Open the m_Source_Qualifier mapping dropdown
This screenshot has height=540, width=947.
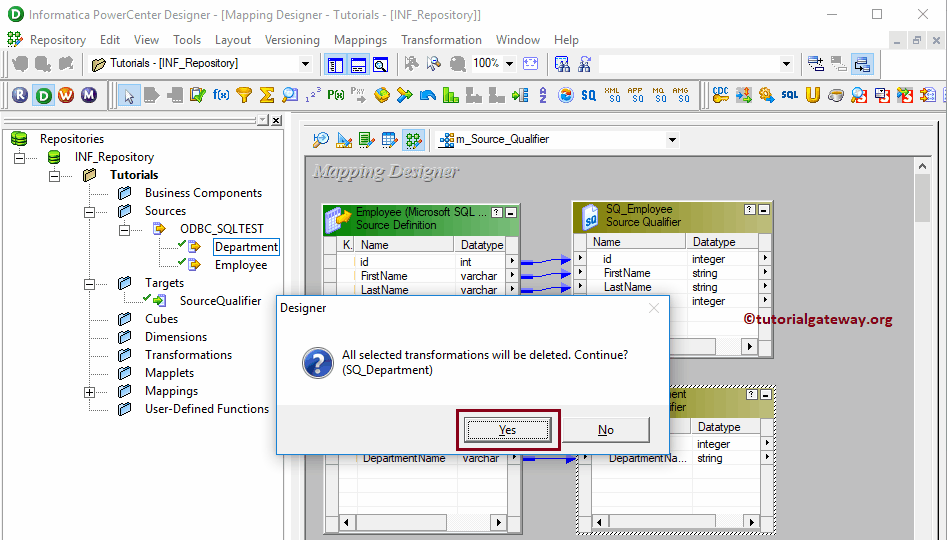672,140
